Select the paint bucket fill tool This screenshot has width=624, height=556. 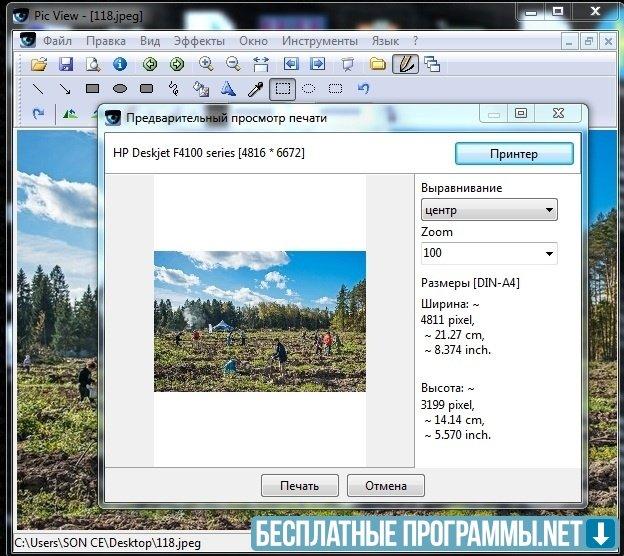coord(201,89)
